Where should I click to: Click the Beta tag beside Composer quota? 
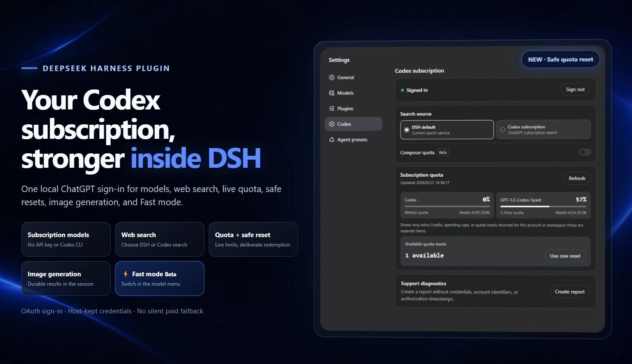tap(443, 152)
